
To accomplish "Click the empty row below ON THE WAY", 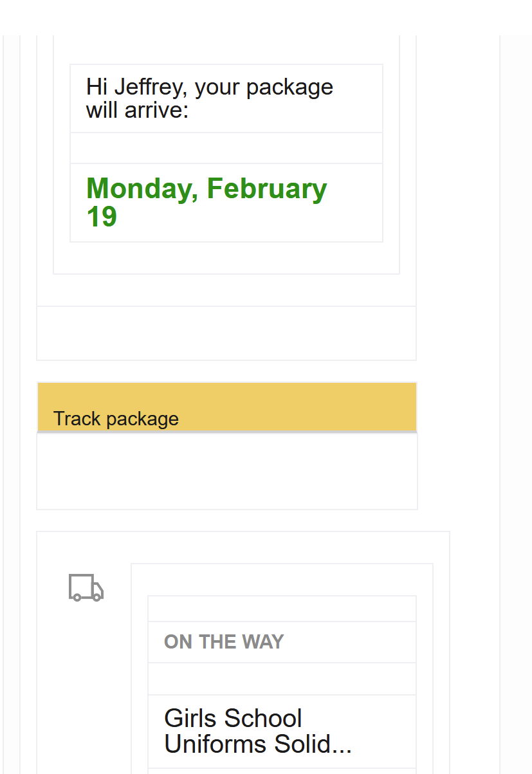I will (x=282, y=679).
